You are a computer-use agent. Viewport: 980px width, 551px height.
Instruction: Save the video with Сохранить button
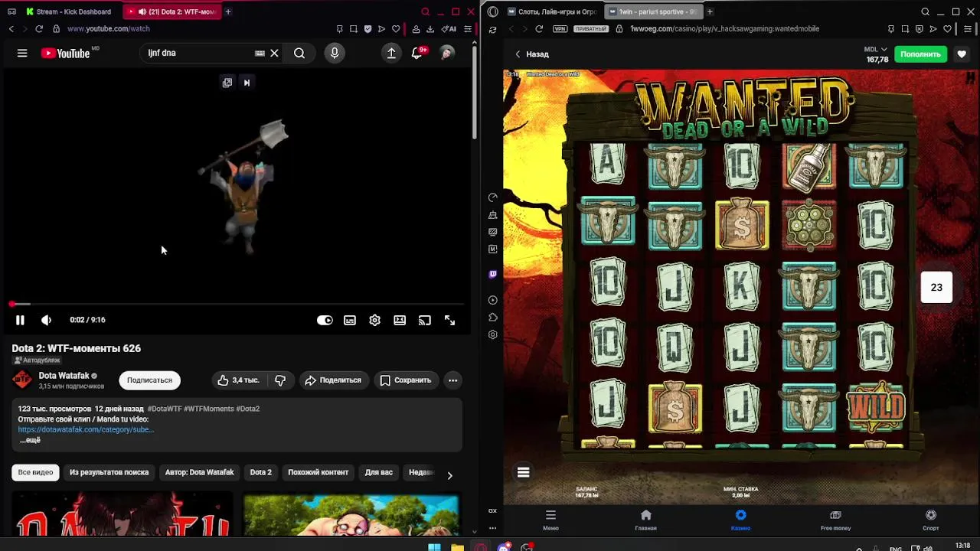[x=406, y=380]
